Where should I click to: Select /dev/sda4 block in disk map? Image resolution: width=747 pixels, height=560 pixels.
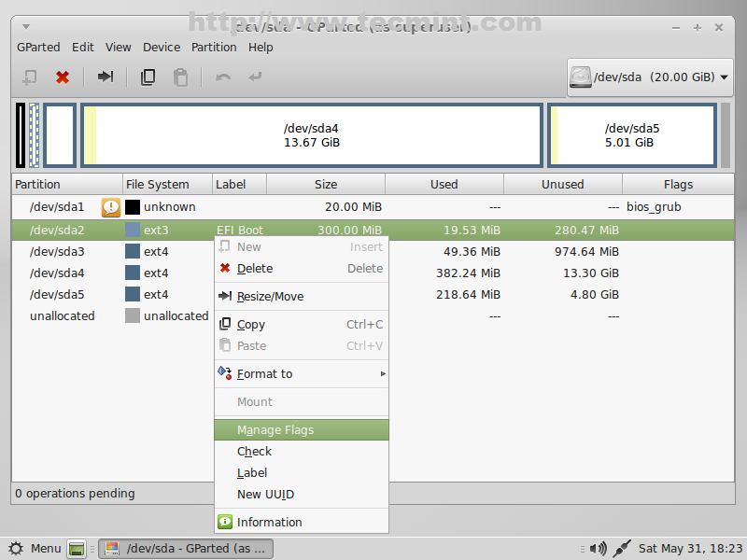tap(312, 135)
